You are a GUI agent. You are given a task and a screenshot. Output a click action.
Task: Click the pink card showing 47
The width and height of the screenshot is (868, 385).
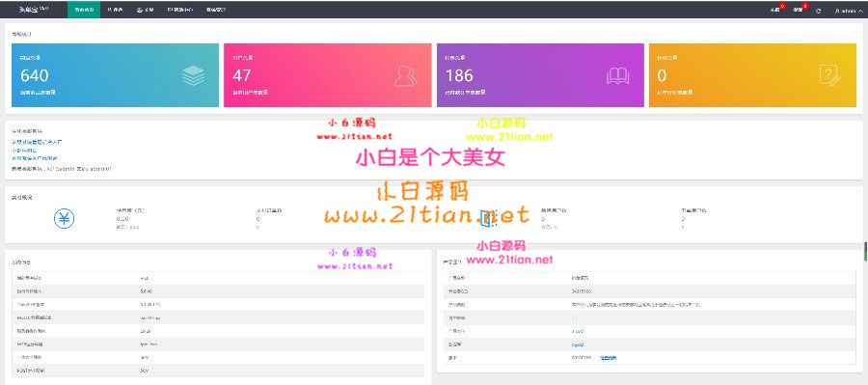point(328,75)
